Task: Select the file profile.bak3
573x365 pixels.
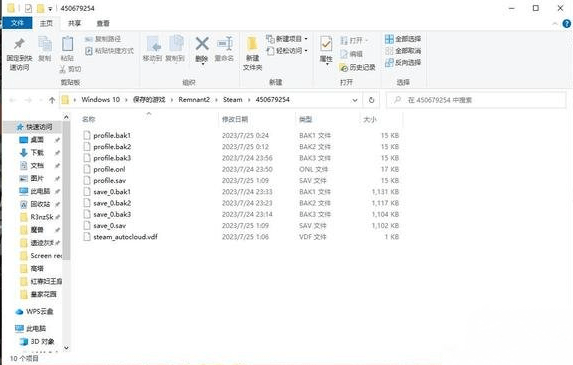Action: 112,158
